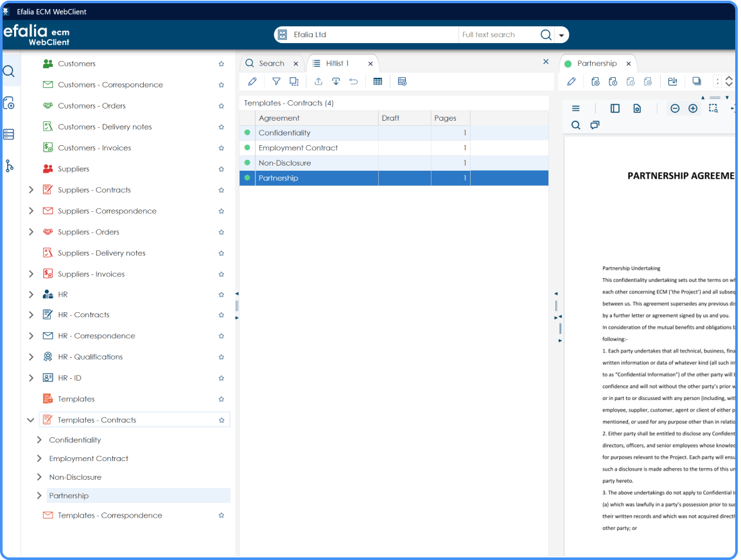
Task: Click the upload icon in the hitlist toolbar
Action: pyautogui.click(x=318, y=81)
